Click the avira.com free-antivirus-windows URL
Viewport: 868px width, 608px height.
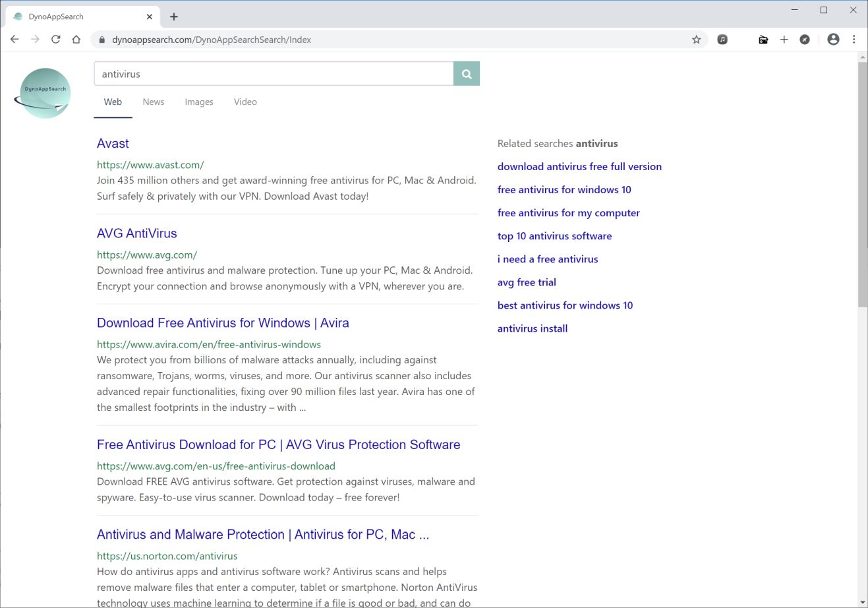click(209, 344)
